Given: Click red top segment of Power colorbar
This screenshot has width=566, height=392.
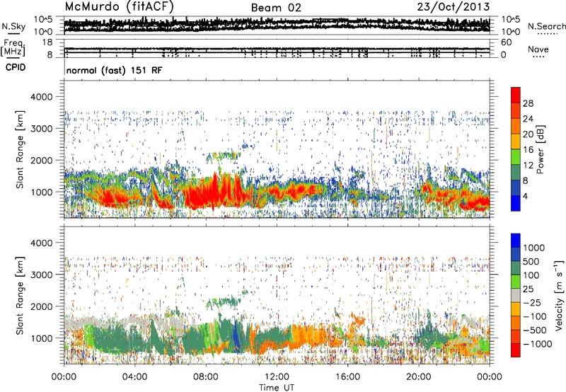Looking at the screenshot, I should [x=516, y=95].
